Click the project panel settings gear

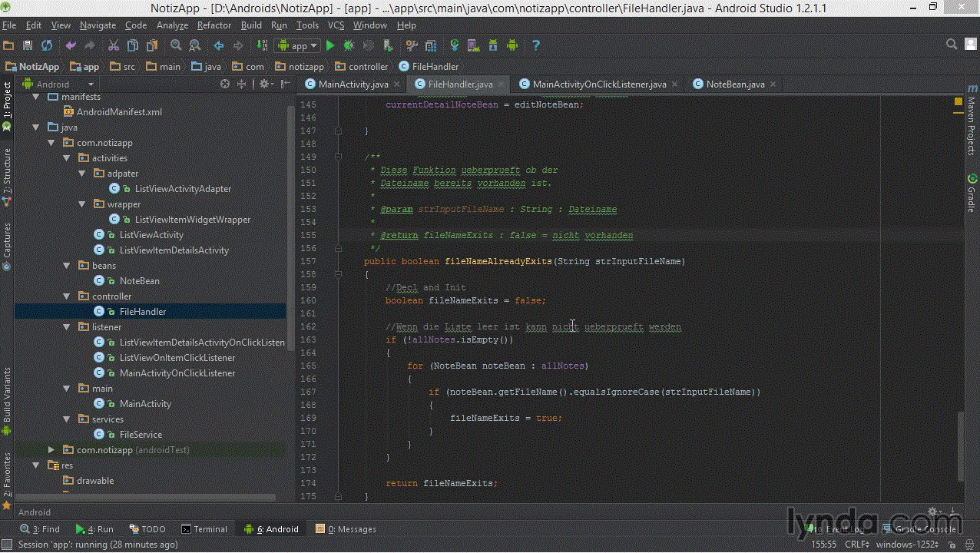point(263,84)
